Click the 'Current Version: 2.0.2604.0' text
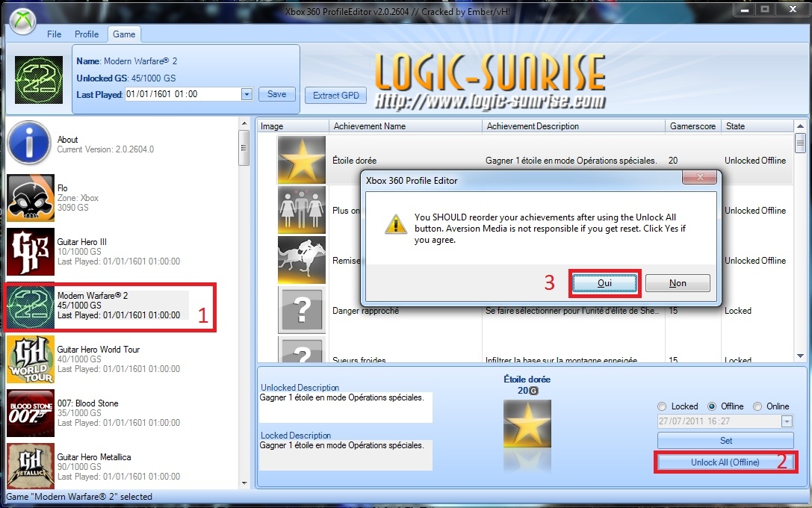This screenshot has width=812, height=508. click(x=105, y=149)
